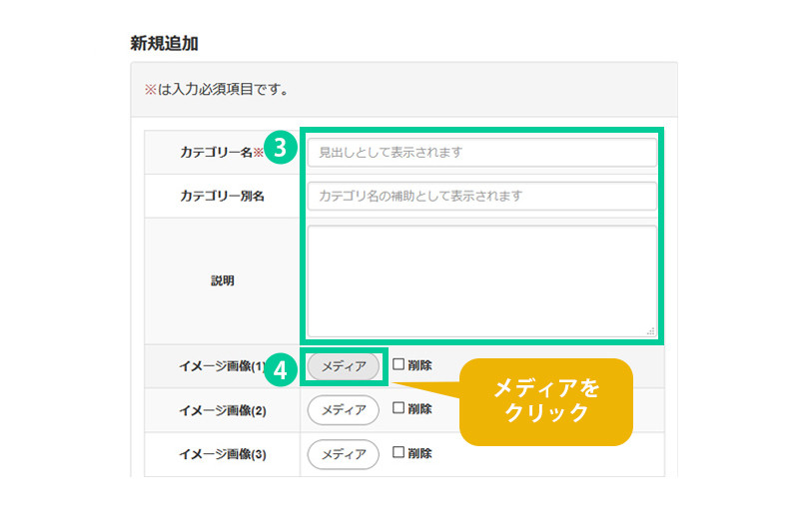This screenshot has width=799, height=532.
Task: Click into the カテゴリー別名 text field
Action: [x=481, y=197]
